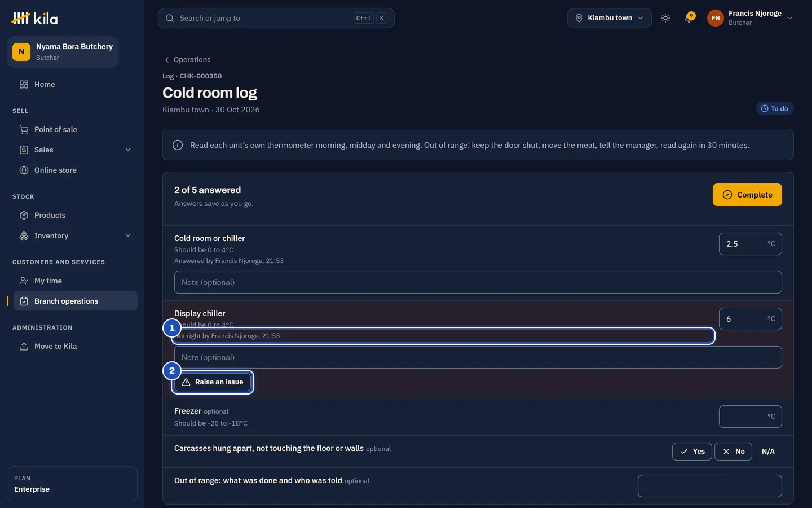The image size is (812, 508).
Task: Click the Move to Kila upload icon
Action: (24, 346)
